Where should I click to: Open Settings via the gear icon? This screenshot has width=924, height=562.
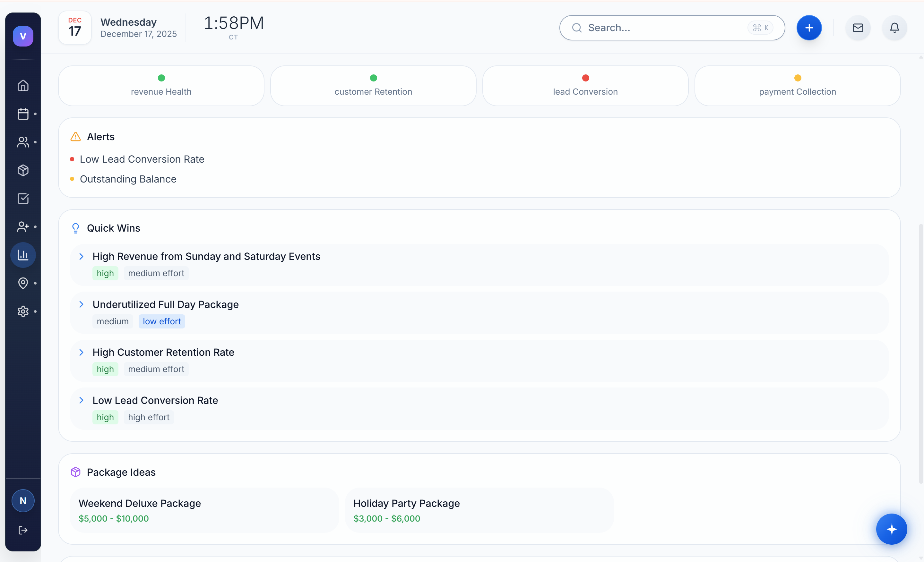23,311
